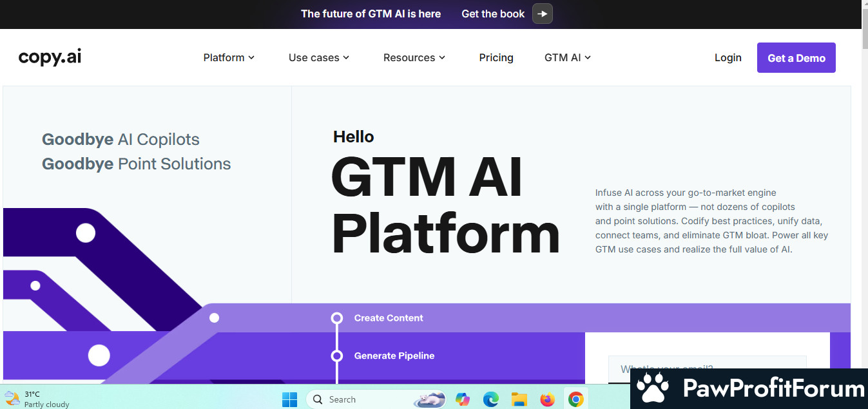Viewport: 868px width, 409px height.
Task: Expand the GTM AI menu
Action: click(568, 57)
